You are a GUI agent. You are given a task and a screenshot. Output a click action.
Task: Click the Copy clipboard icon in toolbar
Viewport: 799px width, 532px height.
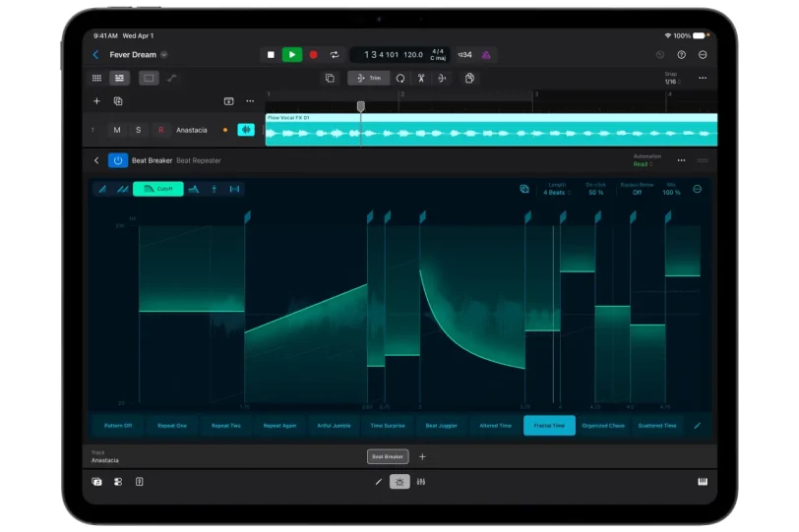click(x=469, y=78)
